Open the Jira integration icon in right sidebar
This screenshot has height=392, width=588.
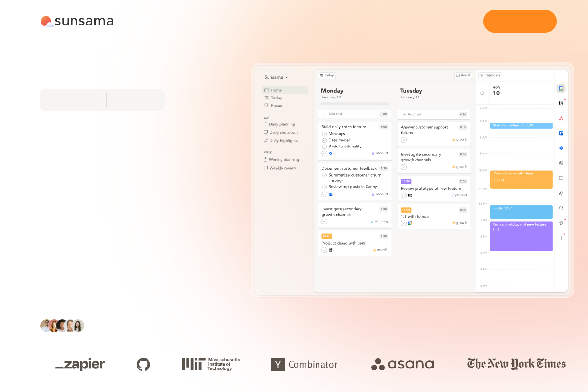(561, 148)
